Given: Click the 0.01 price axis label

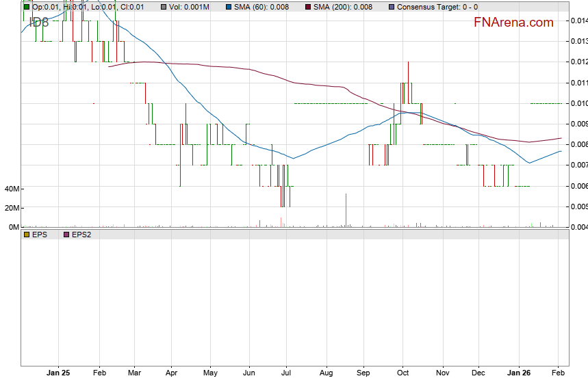Looking at the screenshot, I should pos(578,103).
